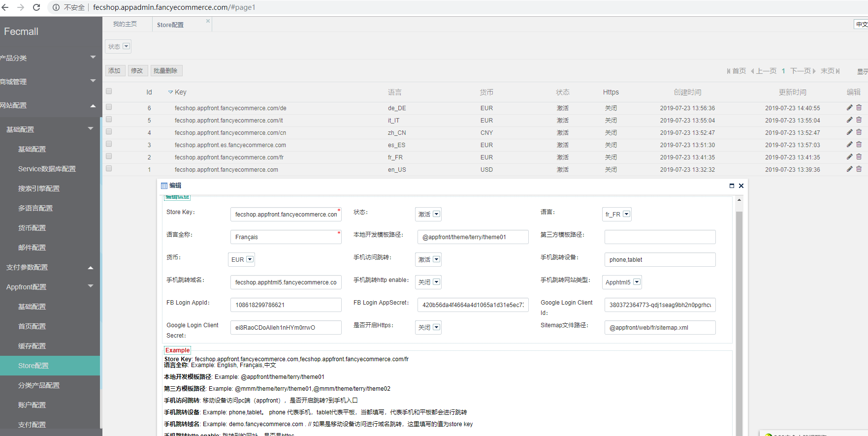Open the 货币 EUR currency dropdown

coord(241,259)
